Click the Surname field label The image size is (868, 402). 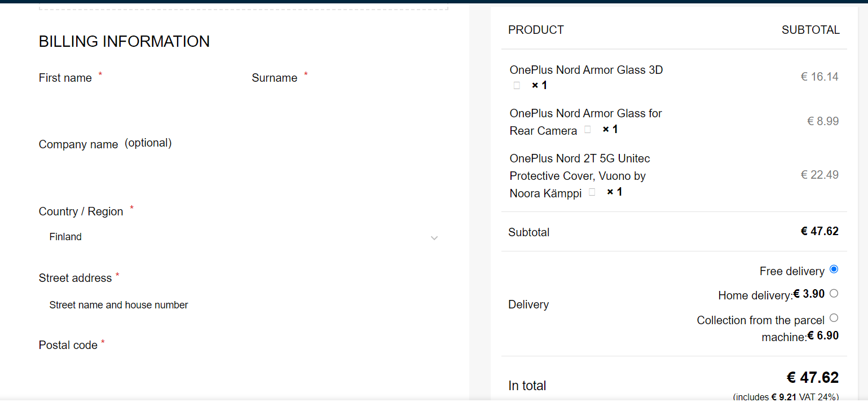(x=275, y=78)
